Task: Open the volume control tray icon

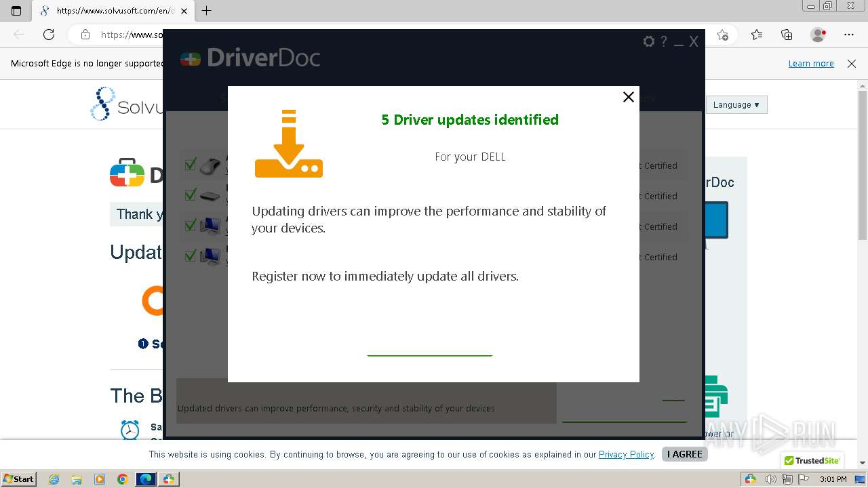Action: coord(772,479)
